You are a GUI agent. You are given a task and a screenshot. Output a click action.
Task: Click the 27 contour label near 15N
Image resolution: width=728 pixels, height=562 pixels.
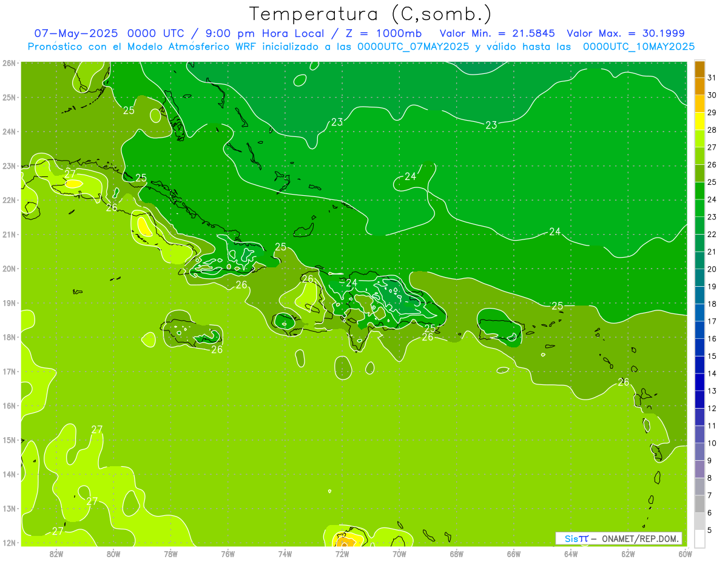(97, 429)
